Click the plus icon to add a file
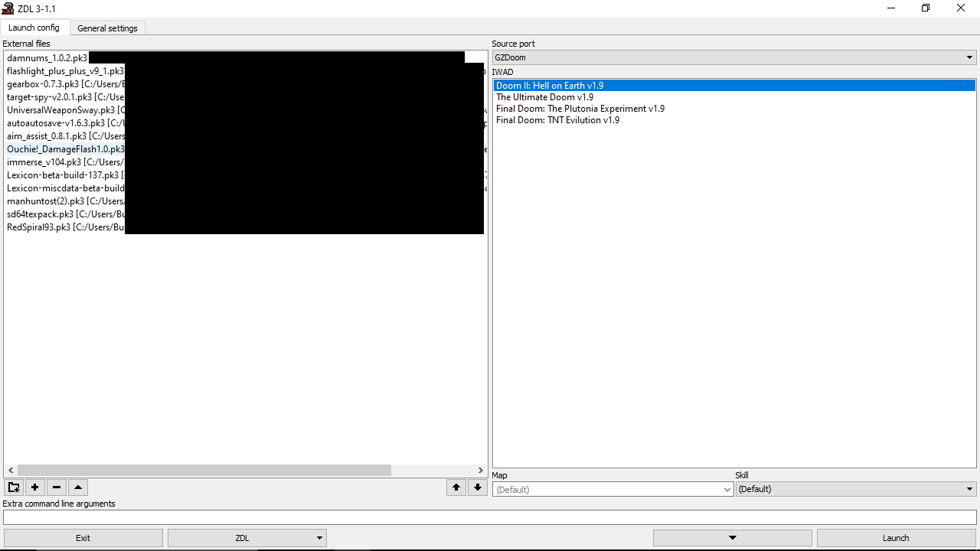 [35, 487]
